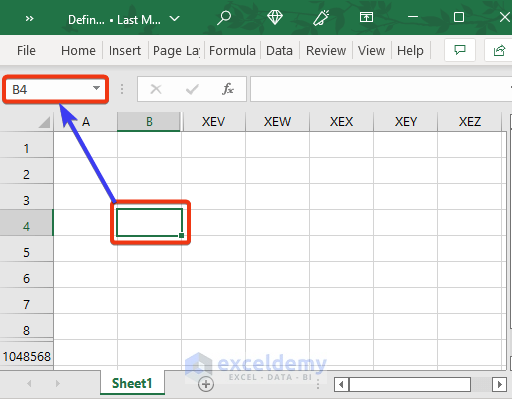
Task: Click the formula bar options dots handle
Action: 122,89
